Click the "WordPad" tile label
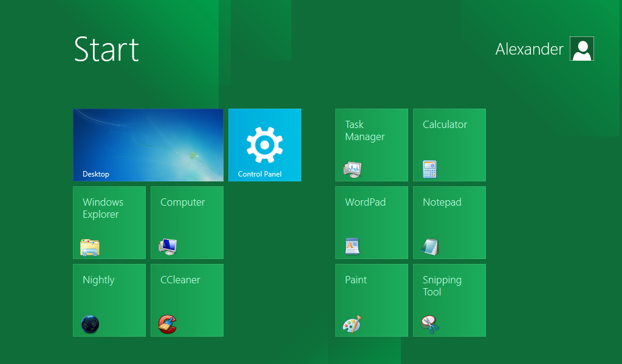 (365, 202)
